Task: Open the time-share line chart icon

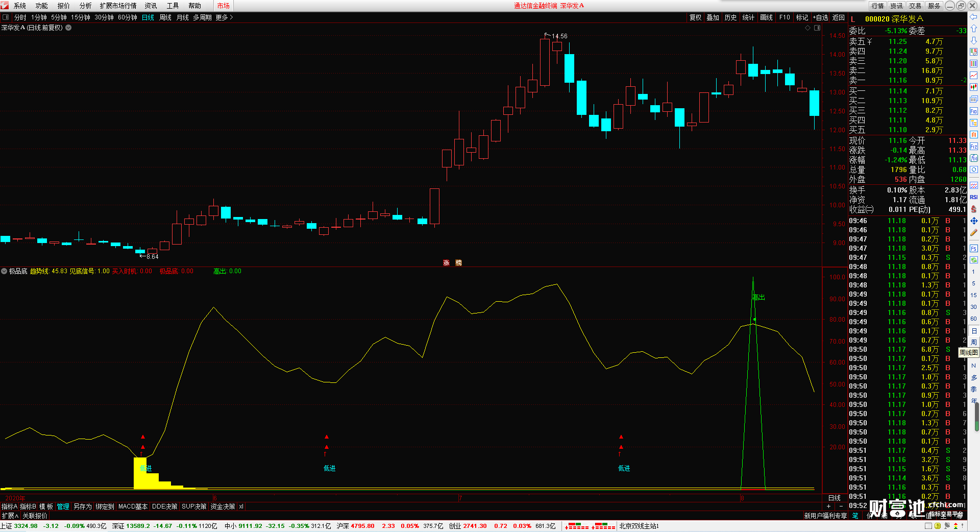Action: 973,76
